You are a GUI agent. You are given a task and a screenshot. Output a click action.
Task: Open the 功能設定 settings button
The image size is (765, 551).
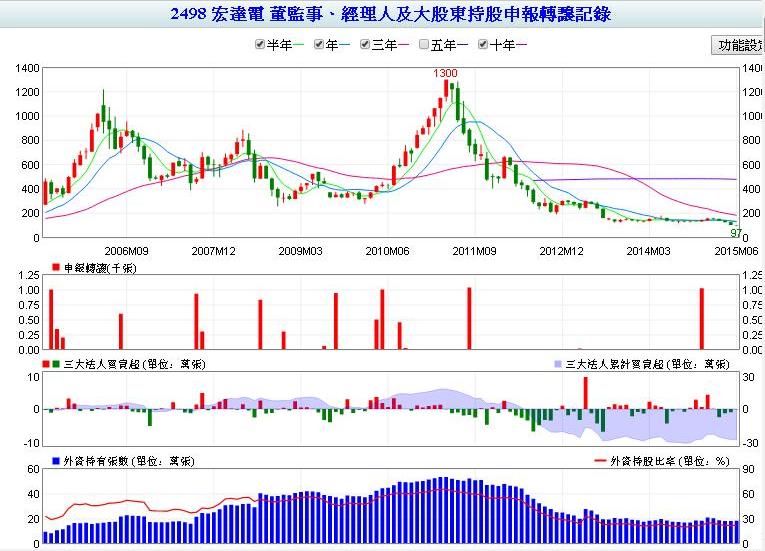[738, 45]
